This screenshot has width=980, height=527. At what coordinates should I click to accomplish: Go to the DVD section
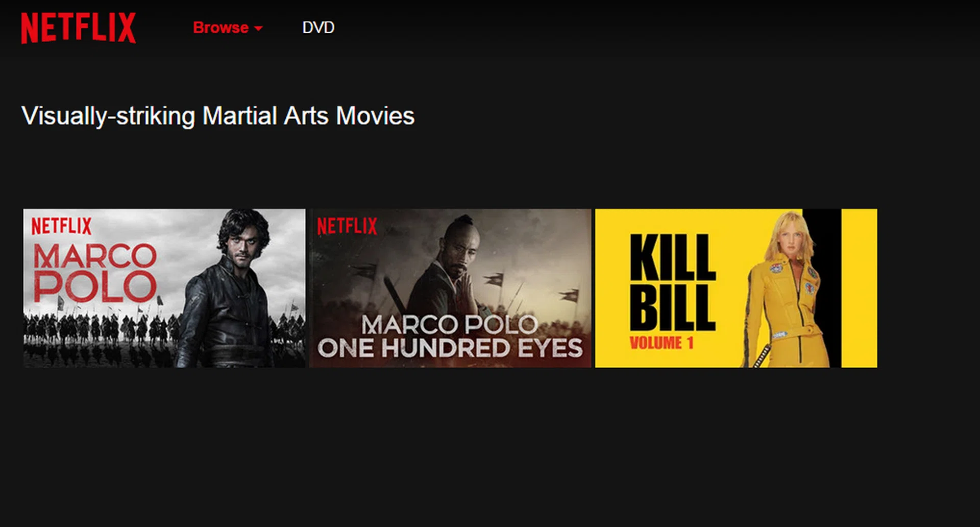[x=318, y=28]
